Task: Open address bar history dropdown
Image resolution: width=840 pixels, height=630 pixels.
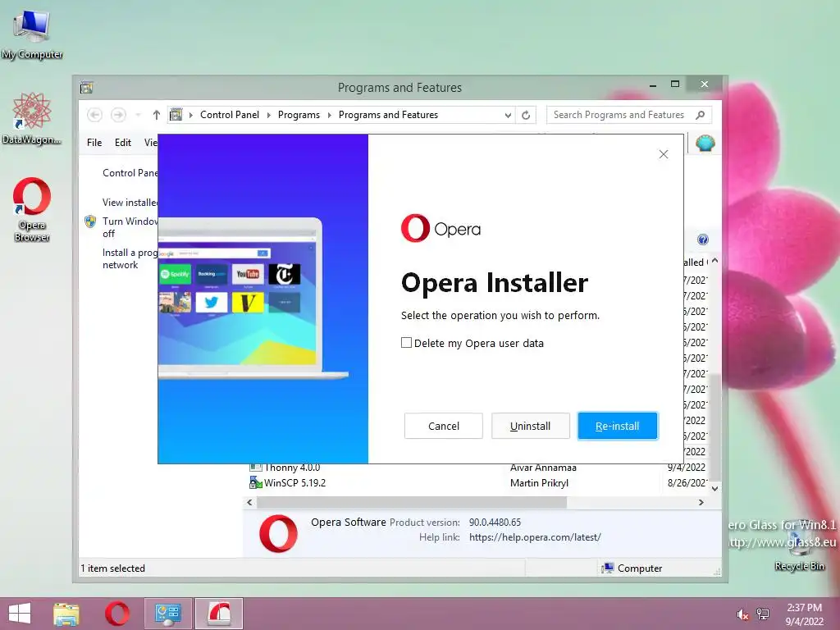Action: point(508,115)
